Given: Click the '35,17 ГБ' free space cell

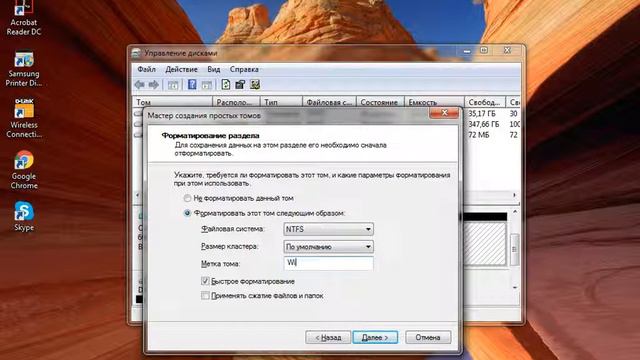Looking at the screenshot, I should (x=482, y=113).
